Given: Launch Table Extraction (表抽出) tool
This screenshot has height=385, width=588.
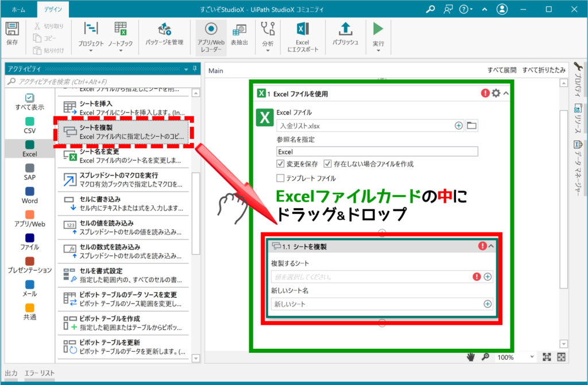Looking at the screenshot, I should tap(239, 34).
